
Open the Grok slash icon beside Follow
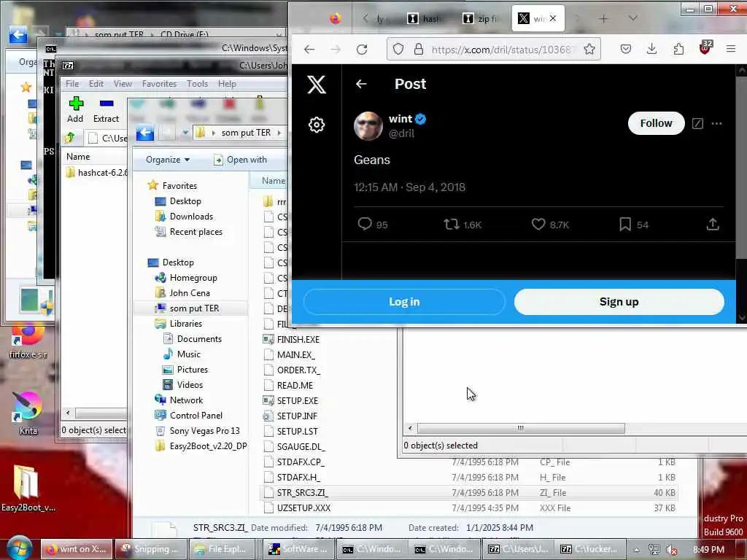697,124
